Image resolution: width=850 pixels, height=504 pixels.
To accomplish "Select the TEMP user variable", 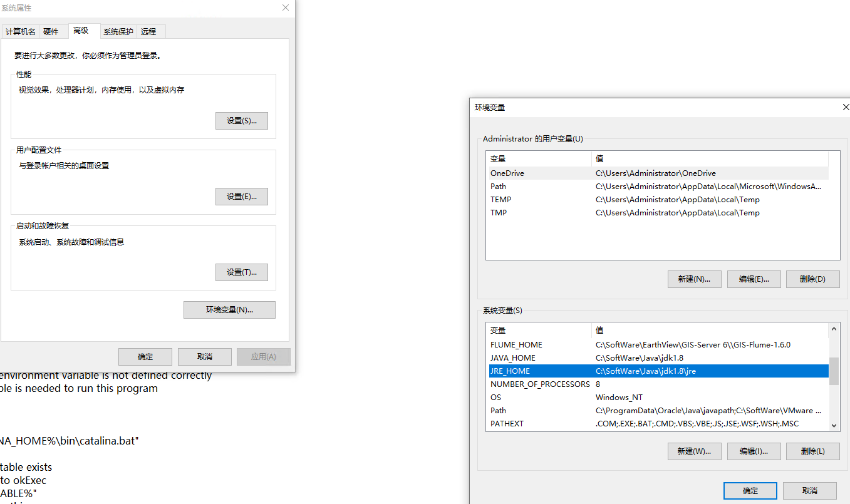I will coord(657,200).
